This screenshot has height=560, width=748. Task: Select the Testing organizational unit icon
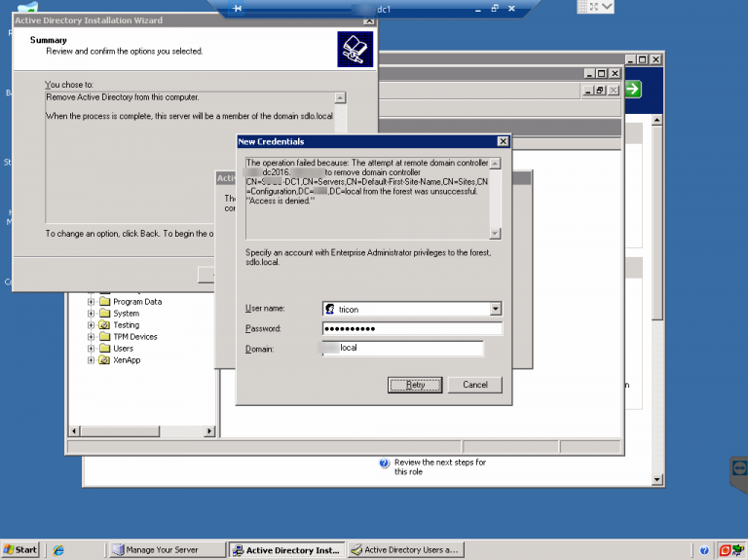tap(104, 325)
